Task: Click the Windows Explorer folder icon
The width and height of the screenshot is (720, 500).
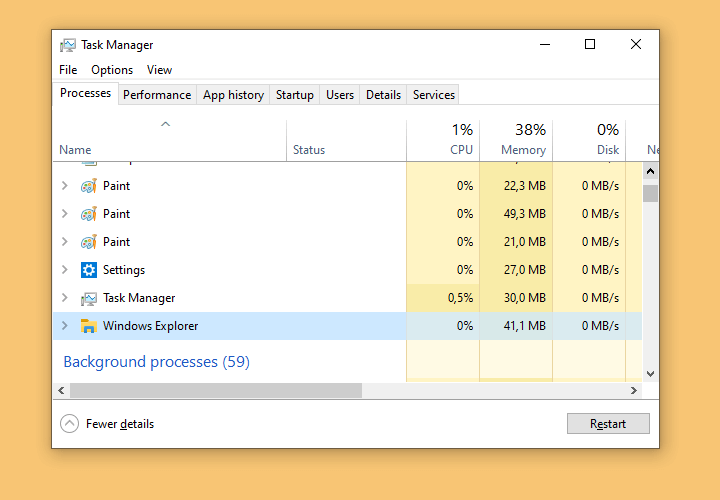Action: tap(89, 326)
